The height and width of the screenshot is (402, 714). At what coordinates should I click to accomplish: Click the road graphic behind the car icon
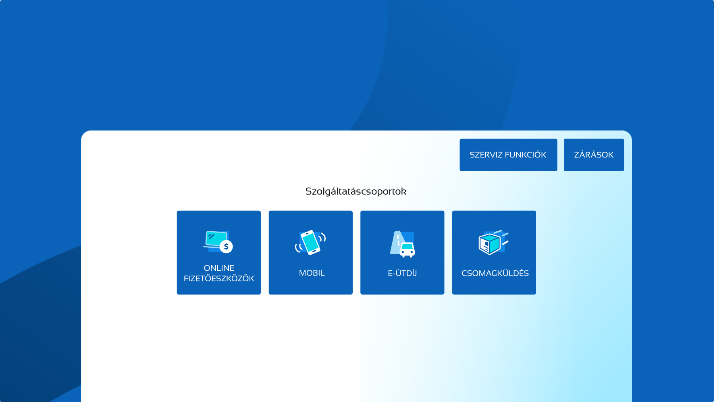point(396,238)
